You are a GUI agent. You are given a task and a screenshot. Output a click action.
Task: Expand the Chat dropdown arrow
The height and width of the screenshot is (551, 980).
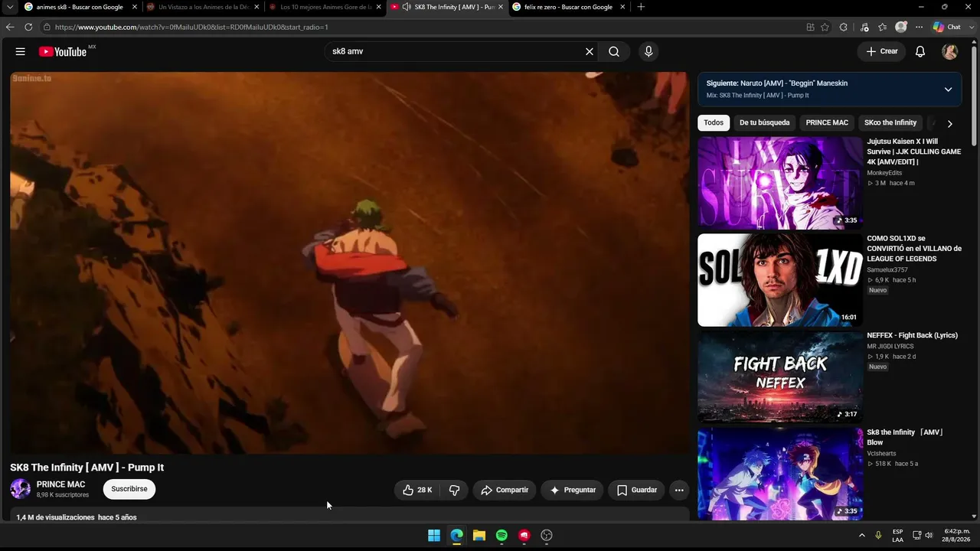coord(971,27)
